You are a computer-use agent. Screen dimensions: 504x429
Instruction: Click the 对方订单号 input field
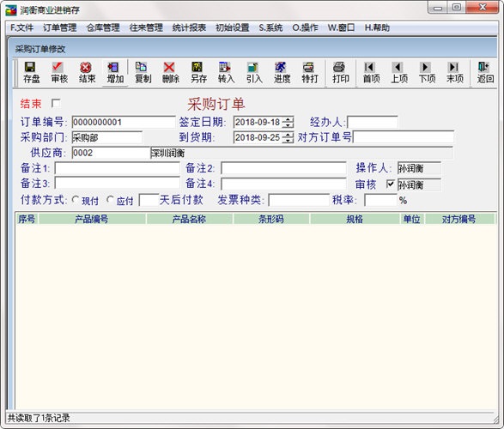[x=403, y=137]
